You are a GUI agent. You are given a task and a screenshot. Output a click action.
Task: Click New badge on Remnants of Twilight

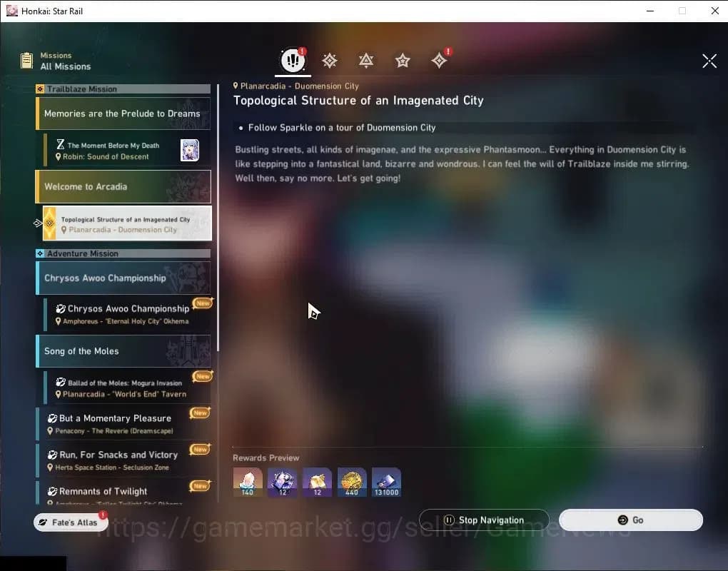coord(200,485)
